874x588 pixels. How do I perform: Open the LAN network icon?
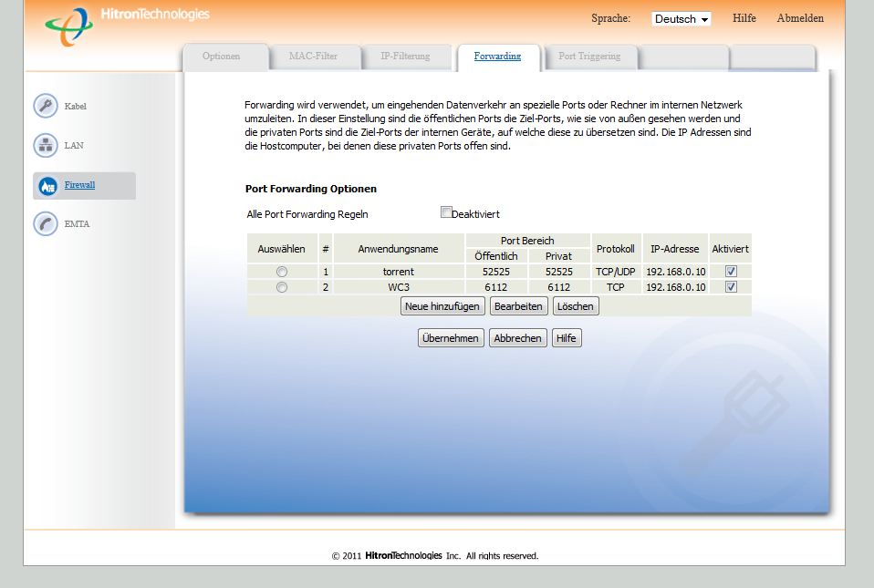click(x=45, y=145)
